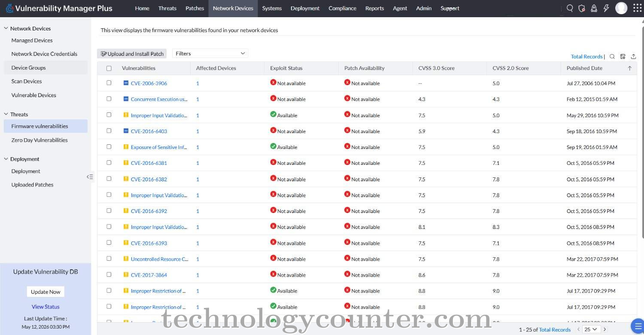The width and height of the screenshot is (644, 335).
Task: Toggle the select-all checkbox in table header
Action: pos(109,68)
